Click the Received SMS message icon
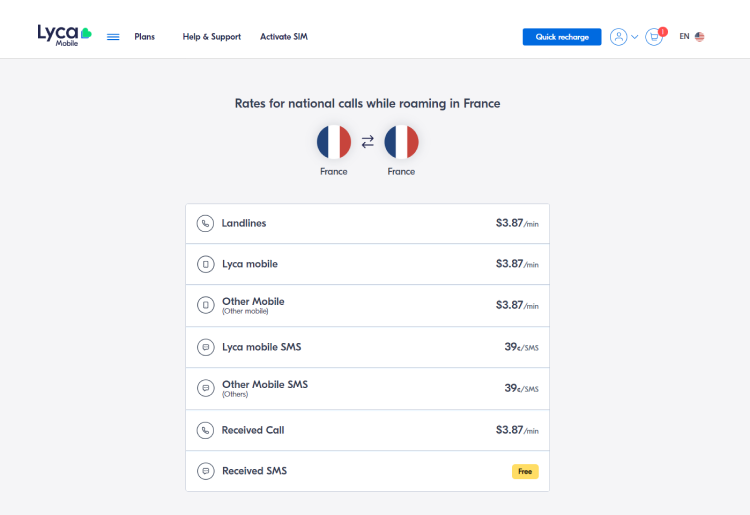 [205, 471]
